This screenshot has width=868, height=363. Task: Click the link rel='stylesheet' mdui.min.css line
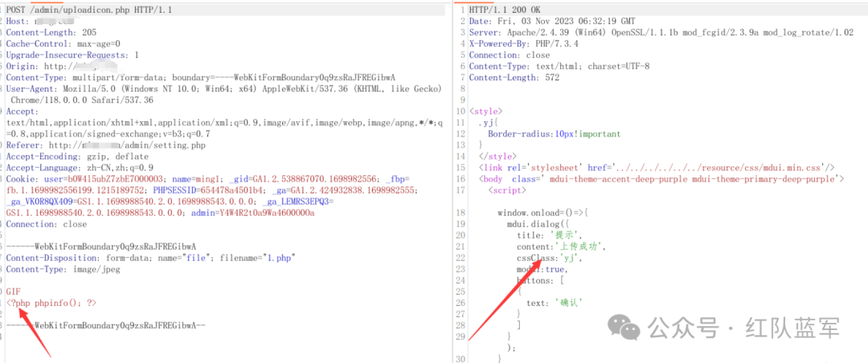(x=657, y=167)
